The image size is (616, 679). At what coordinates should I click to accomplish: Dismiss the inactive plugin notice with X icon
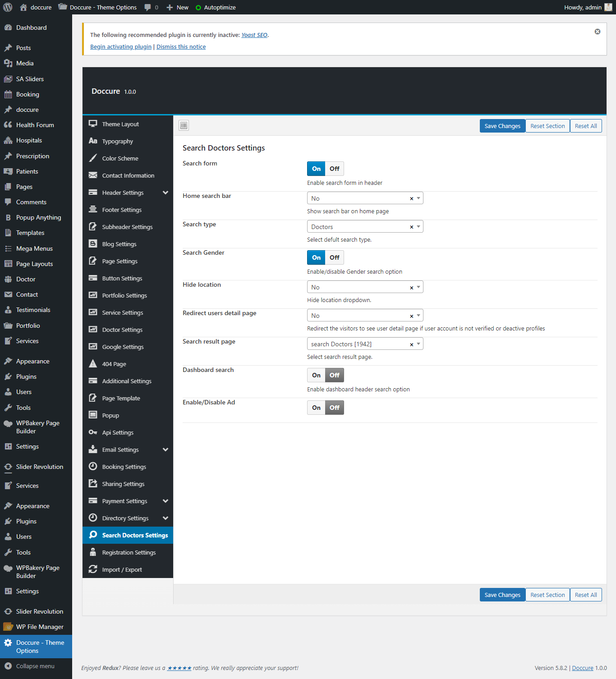pos(597,32)
